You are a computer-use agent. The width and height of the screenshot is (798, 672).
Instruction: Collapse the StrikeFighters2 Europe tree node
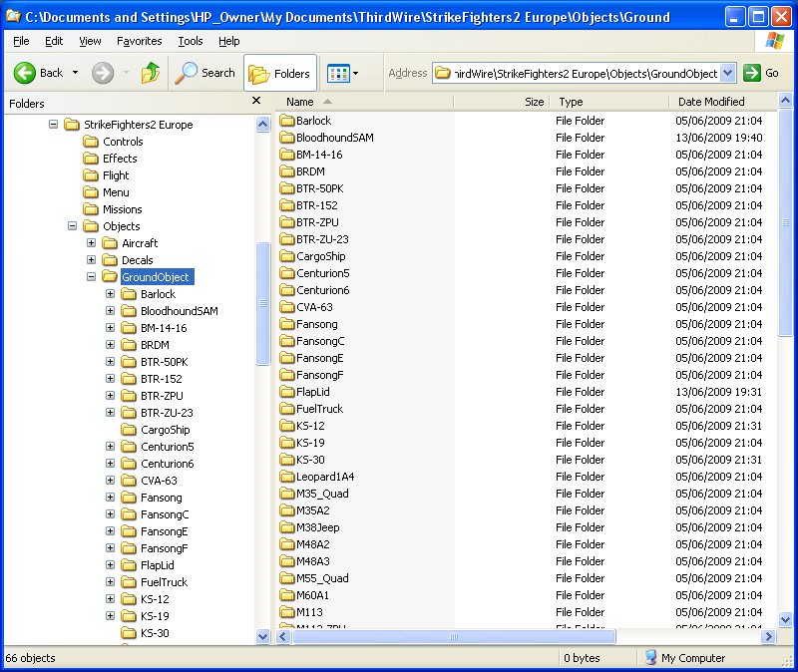click(x=53, y=124)
